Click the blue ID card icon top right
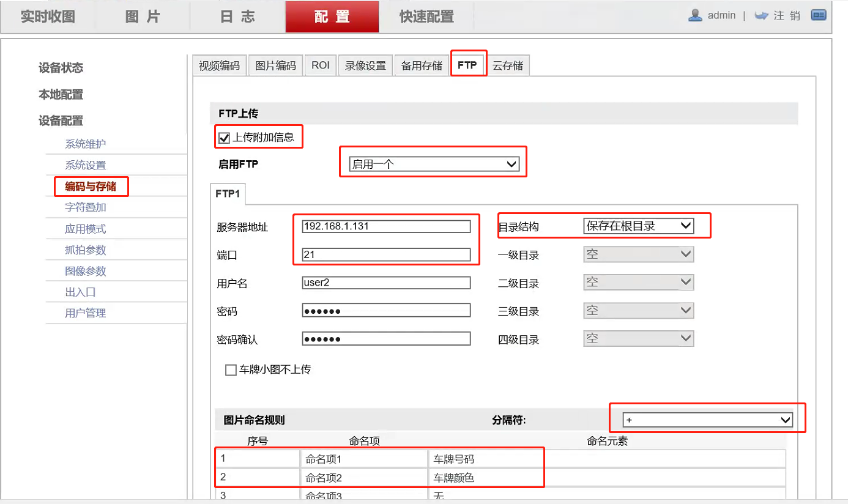 click(818, 15)
